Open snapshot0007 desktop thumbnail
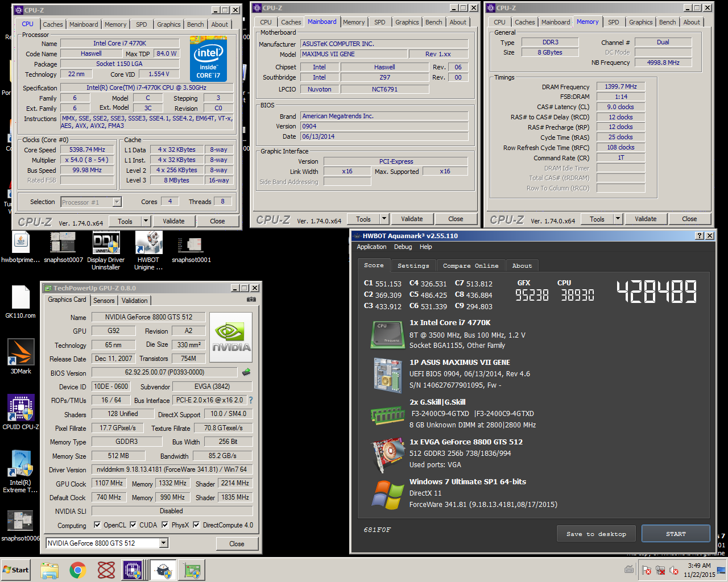The image size is (728, 582). click(63, 243)
